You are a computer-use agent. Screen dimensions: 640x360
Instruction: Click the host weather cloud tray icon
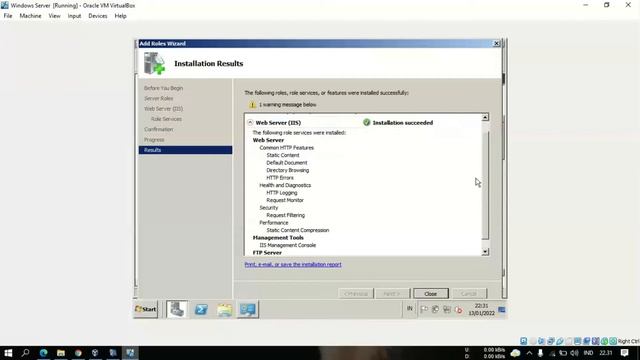(x=515, y=353)
